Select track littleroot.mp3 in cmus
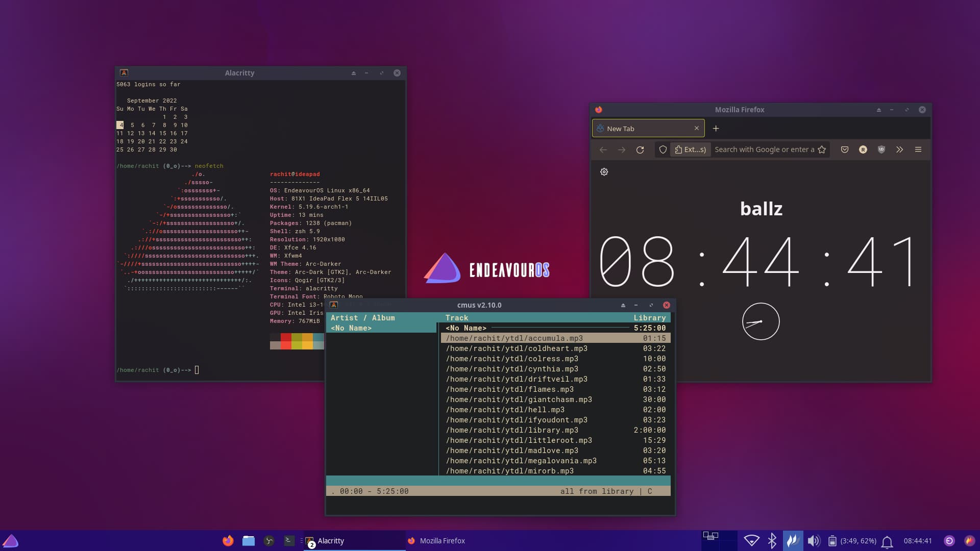The width and height of the screenshot is (980, 551). point(555,440)
